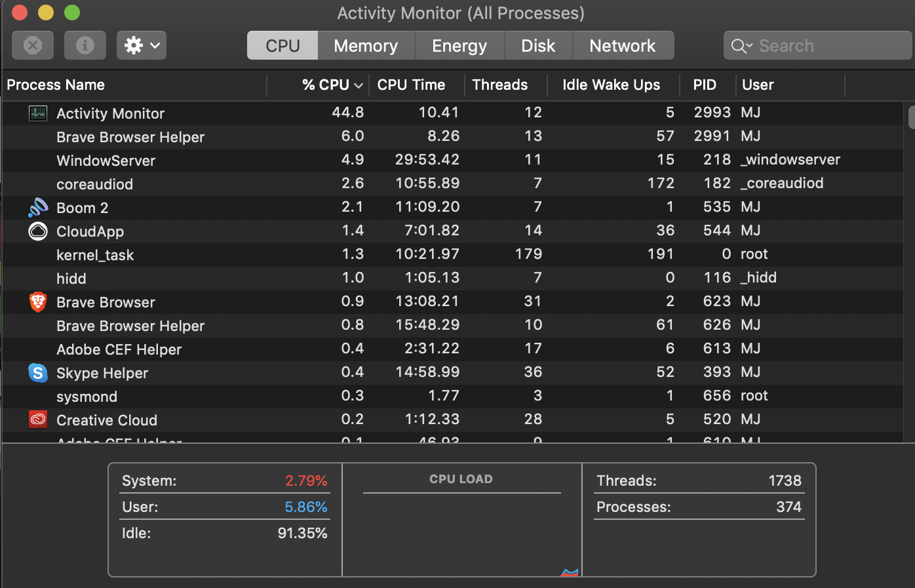915x588 pixels.
Task: Click the process list vertical scrollbar thumb
Action: pos(911,116)
